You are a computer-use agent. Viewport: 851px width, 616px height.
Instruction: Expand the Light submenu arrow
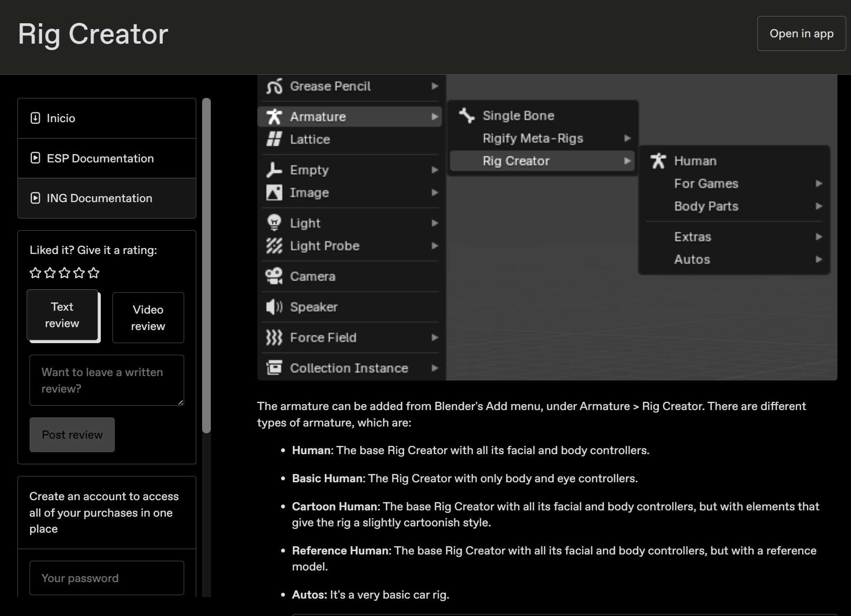tap(435, 223)
